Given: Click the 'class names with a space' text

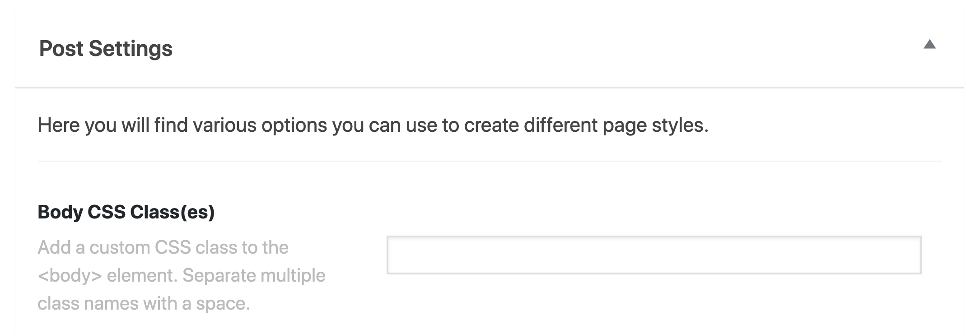Looking at the screenshot, I should 144,303.
